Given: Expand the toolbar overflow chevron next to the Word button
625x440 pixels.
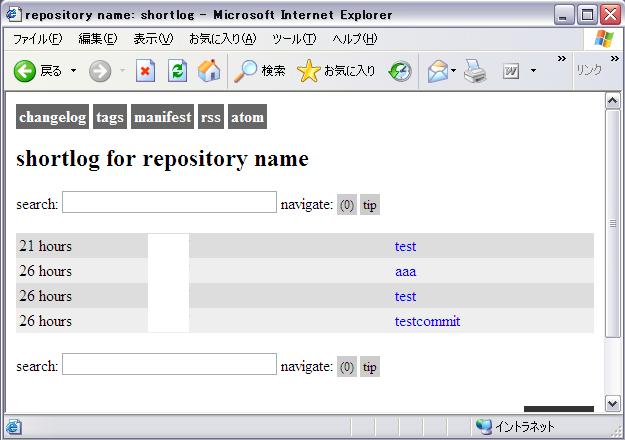Looking at the screenshot, I should (x=562, y=59).
